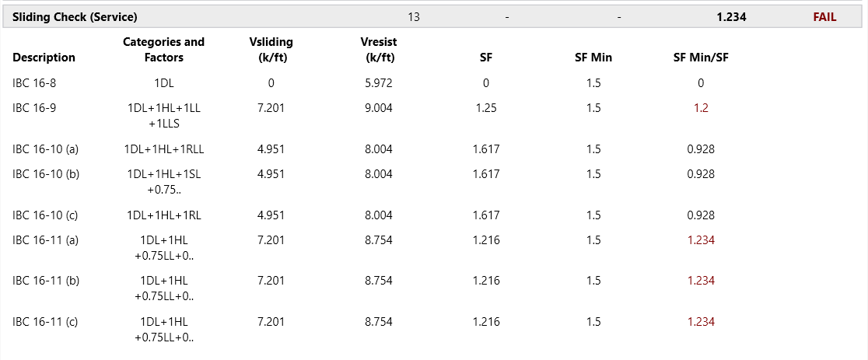The width and height of the screenshot is (868, 360).
Task: Click the red 1.2 ratio for IBC 16-9
Action: click(x=701, y=108)
